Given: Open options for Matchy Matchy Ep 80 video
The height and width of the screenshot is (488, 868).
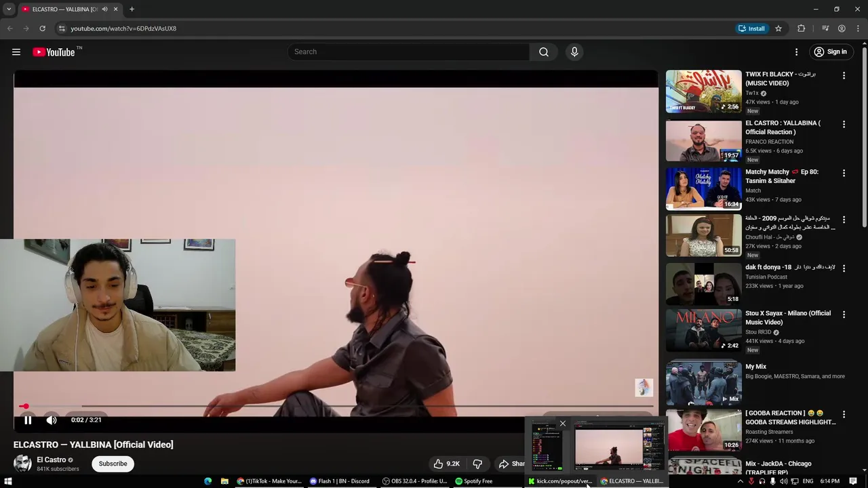Looking at the screenshot, I should [x=844, y=174].
